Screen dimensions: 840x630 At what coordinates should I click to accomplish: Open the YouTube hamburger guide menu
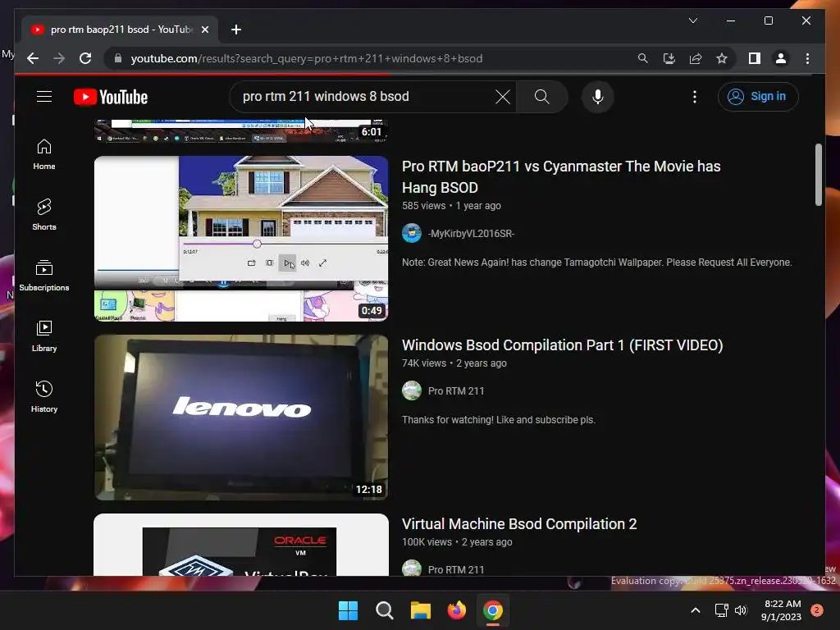44,97
